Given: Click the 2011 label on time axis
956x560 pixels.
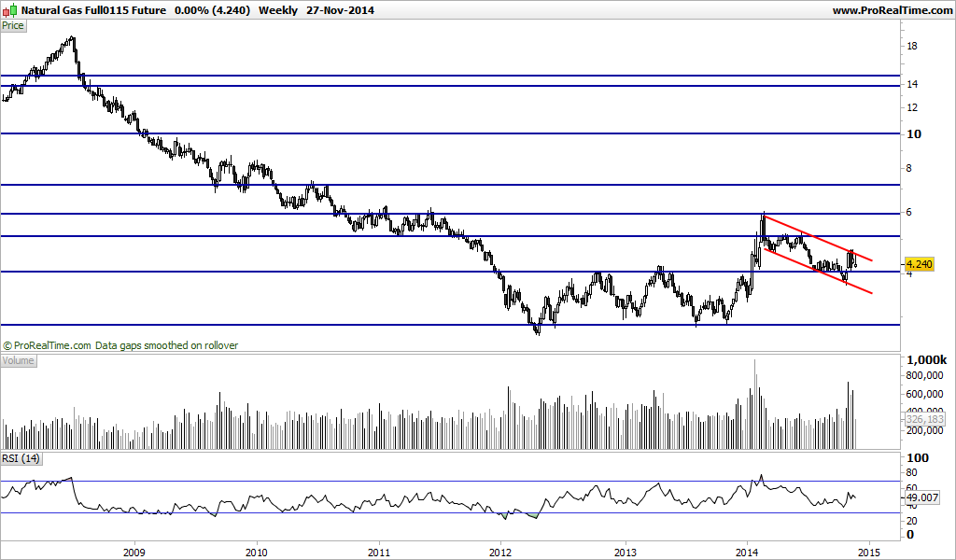Looking at the screenshot, I should pyautogui.click(x=379, y=553).
